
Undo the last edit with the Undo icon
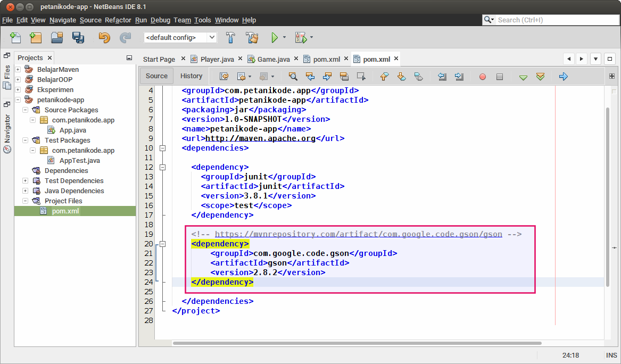[x=104, y=38]
